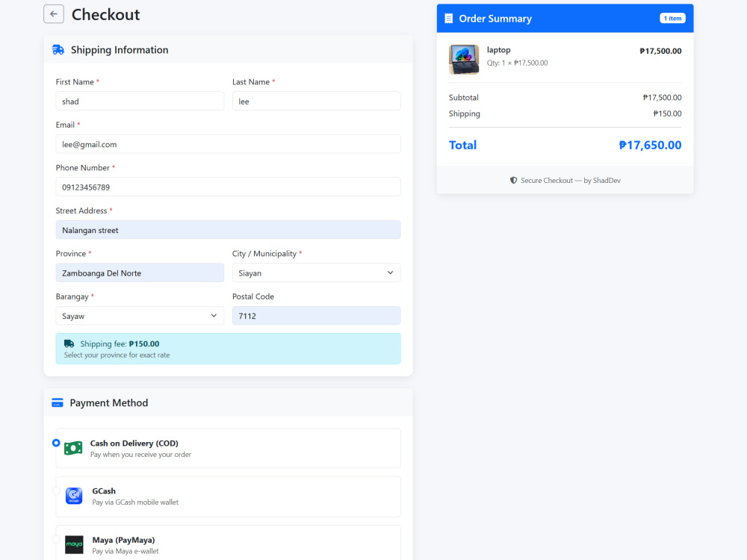Screen dimensions: 747x560
Task: Focus the Street Address field
Action: pyautogui.click(x=228, y=230)
